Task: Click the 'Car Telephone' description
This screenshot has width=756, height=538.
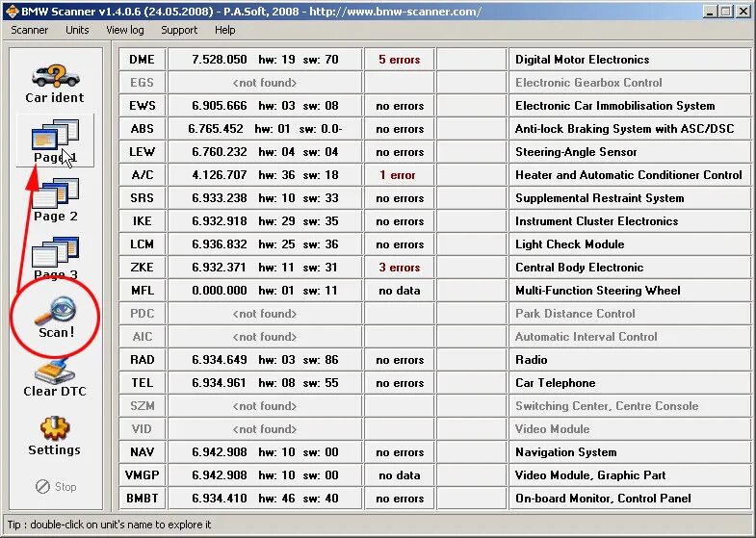Action: (556, 383)
